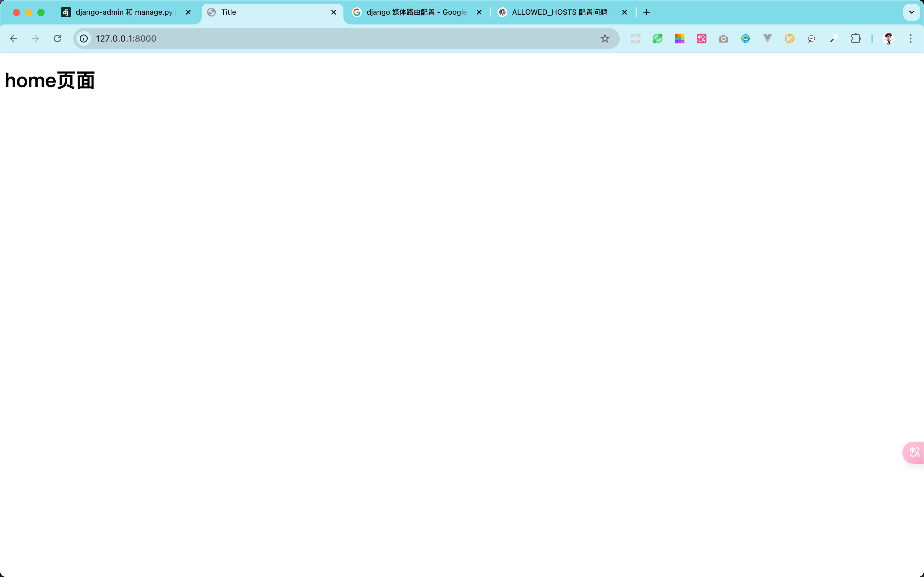Open the orange circular extension icon
Viewport: 924px width, 577px height.
[x=790, y=39]
